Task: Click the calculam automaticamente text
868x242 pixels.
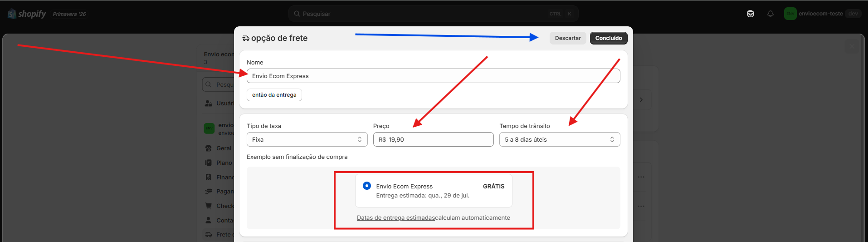Action: 473,218
